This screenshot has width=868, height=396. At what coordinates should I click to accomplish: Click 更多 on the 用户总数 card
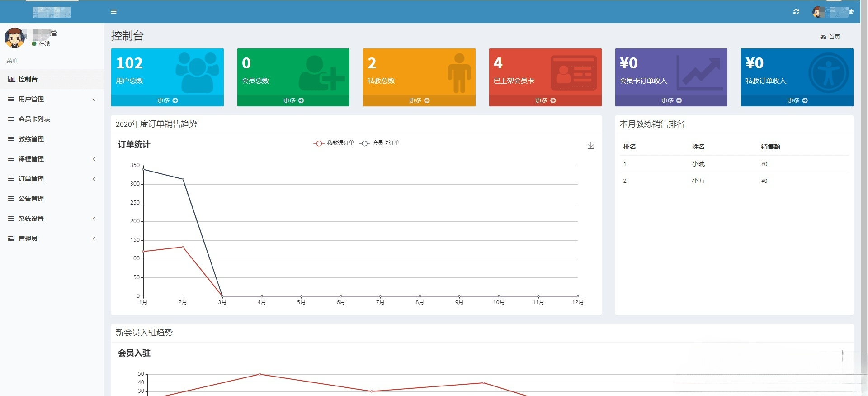[x=167, y=100]
